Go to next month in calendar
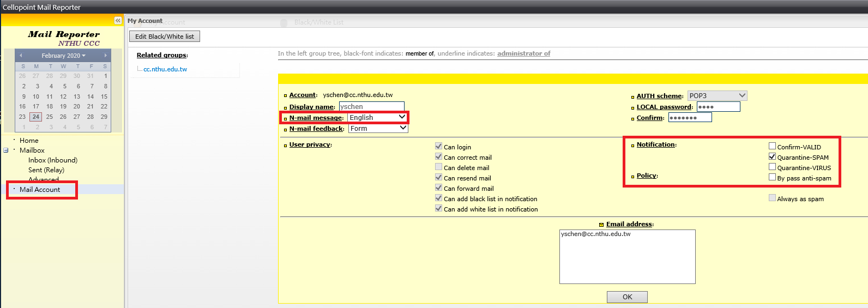 click(x=105, y=56)
